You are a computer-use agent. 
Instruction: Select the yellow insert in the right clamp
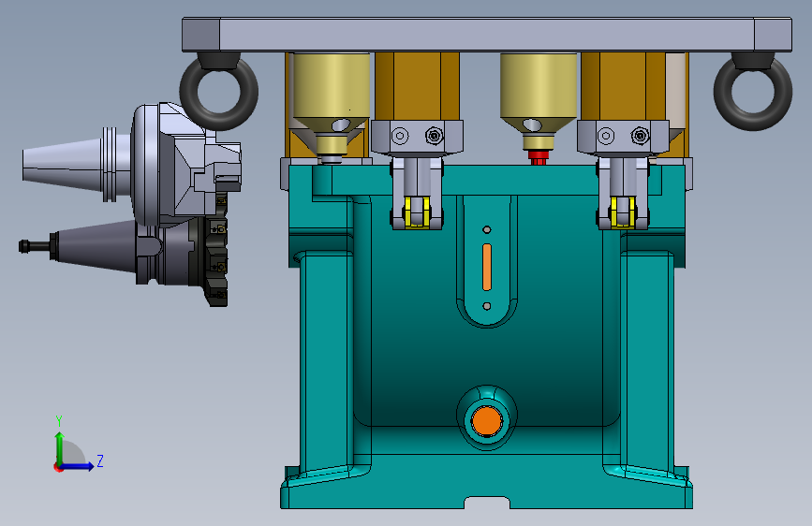[623, 212]
